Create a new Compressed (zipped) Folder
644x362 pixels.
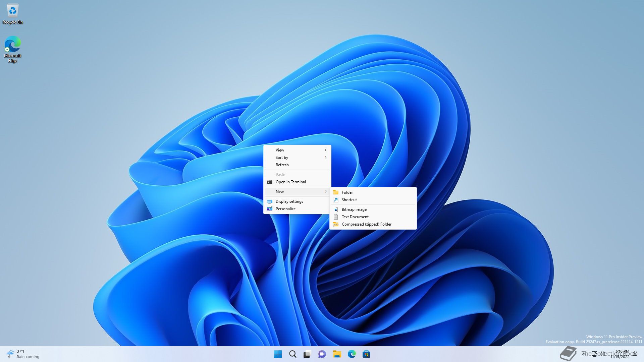click(366, 224)
